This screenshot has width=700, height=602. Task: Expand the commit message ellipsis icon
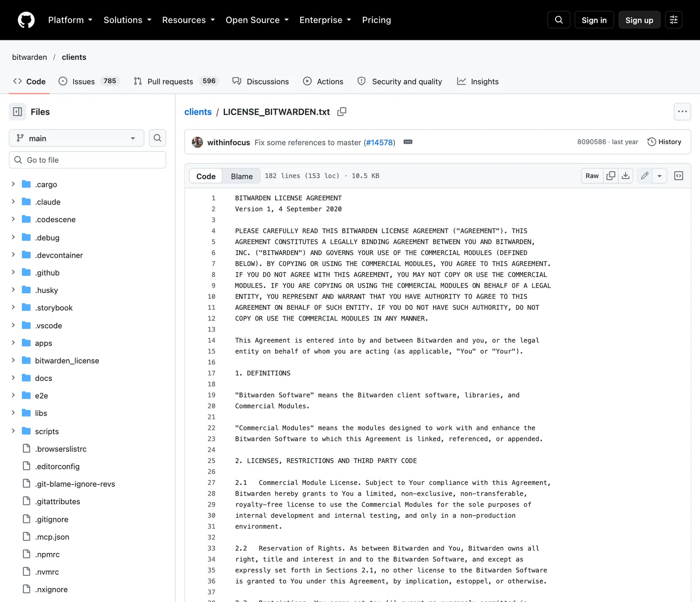pyautogui.click(x=408, y=142)
